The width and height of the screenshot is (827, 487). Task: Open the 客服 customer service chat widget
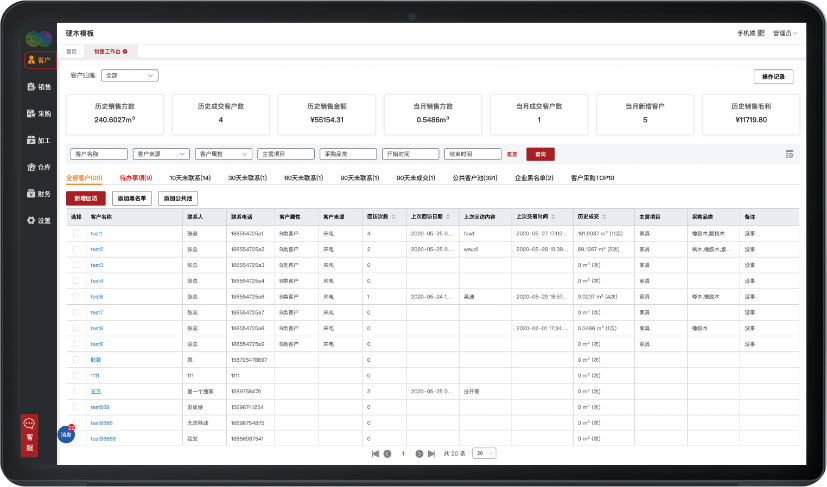(x=30, y=435)
